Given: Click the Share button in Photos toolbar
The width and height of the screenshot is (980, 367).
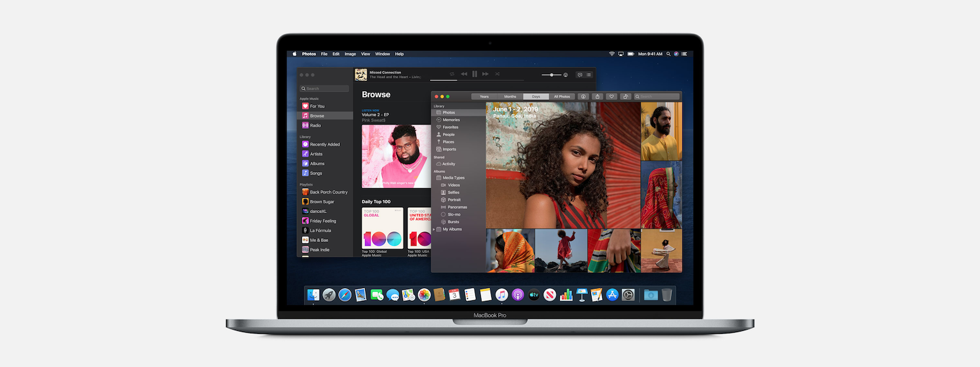Looking at the screenshot, I should point(597,97).
